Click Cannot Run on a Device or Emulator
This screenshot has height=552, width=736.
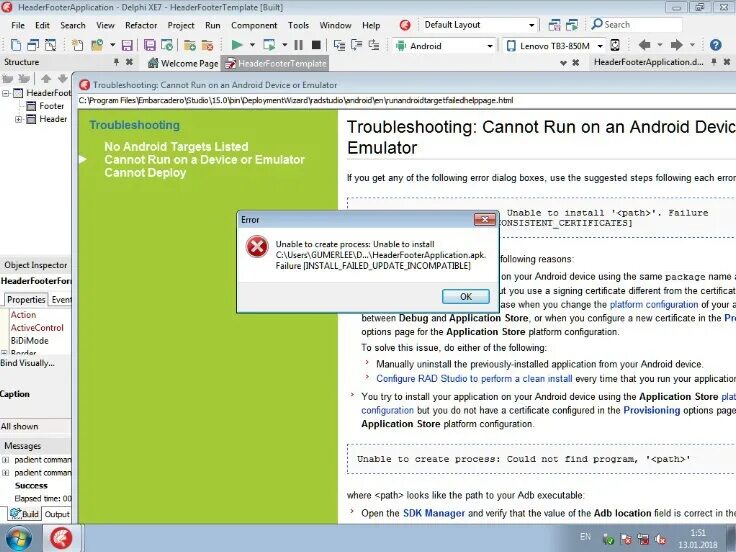click(x=204, y=160)
